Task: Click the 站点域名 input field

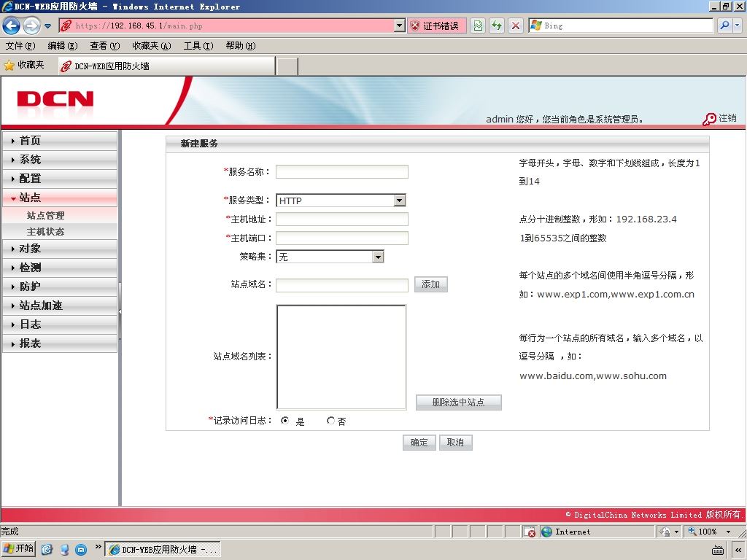Action: tap(342, 285)
